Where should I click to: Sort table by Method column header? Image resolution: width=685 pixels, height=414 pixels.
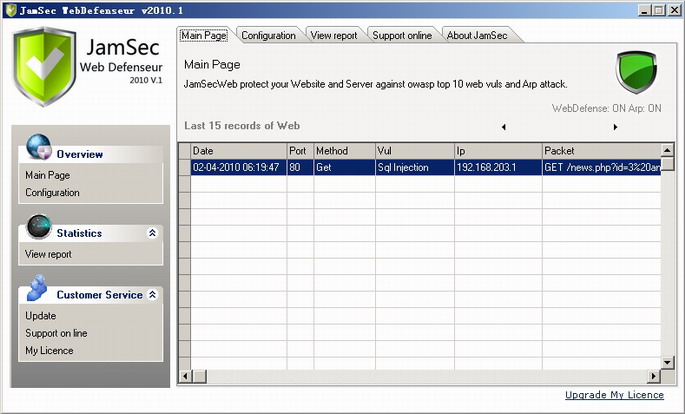tap(344, 151)
